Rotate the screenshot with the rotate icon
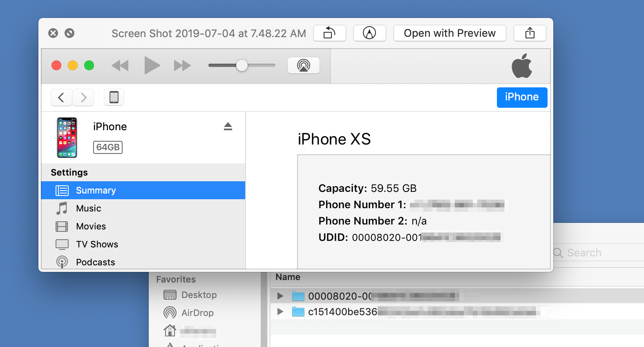This screenshot has height=347, width=644. click(330, 33)
